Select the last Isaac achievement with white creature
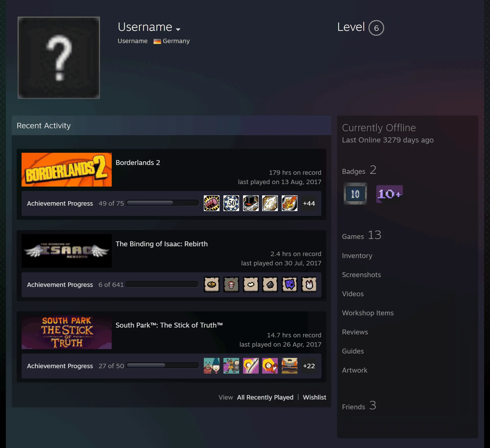Screen dimensions: 490x448 click(x=309, y=284)
